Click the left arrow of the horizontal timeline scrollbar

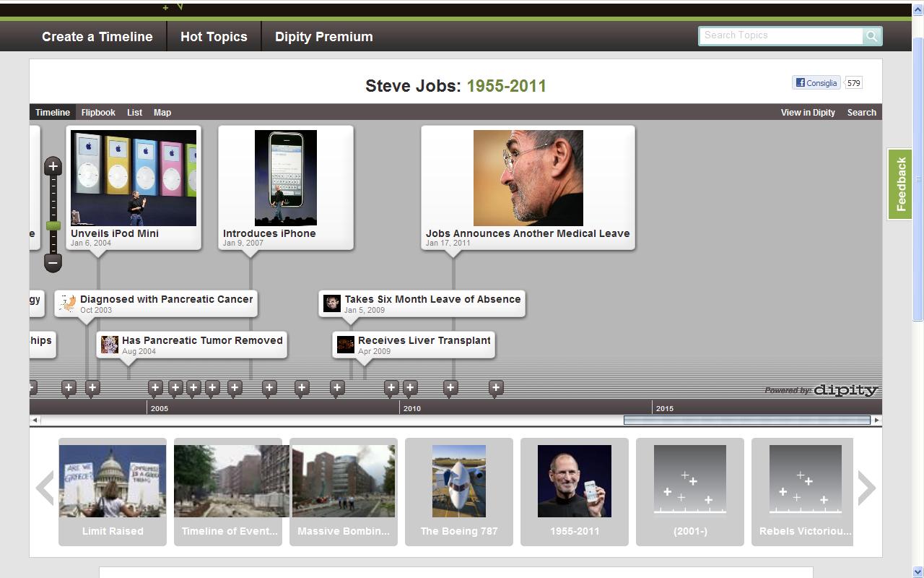(x=35, y=420)
